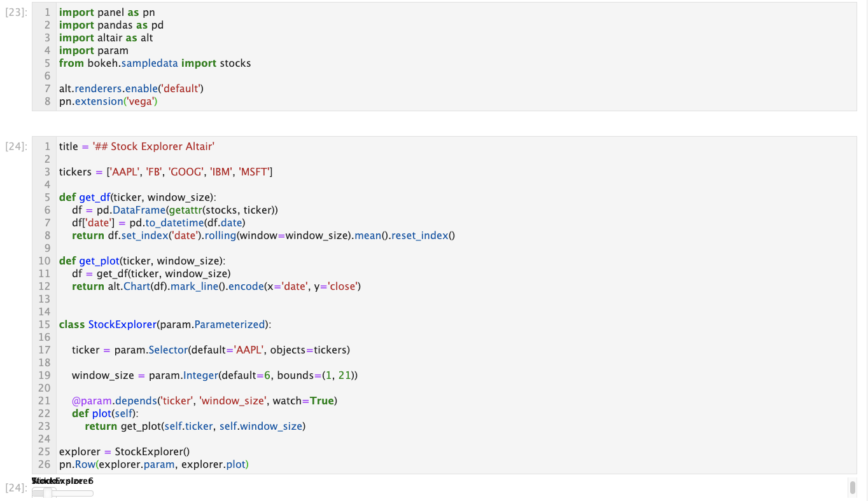Place cursor on the pn.extension('vega') line
Viewport: 868px width, 501px height.
pyautogui.click(x=108, y=100)
